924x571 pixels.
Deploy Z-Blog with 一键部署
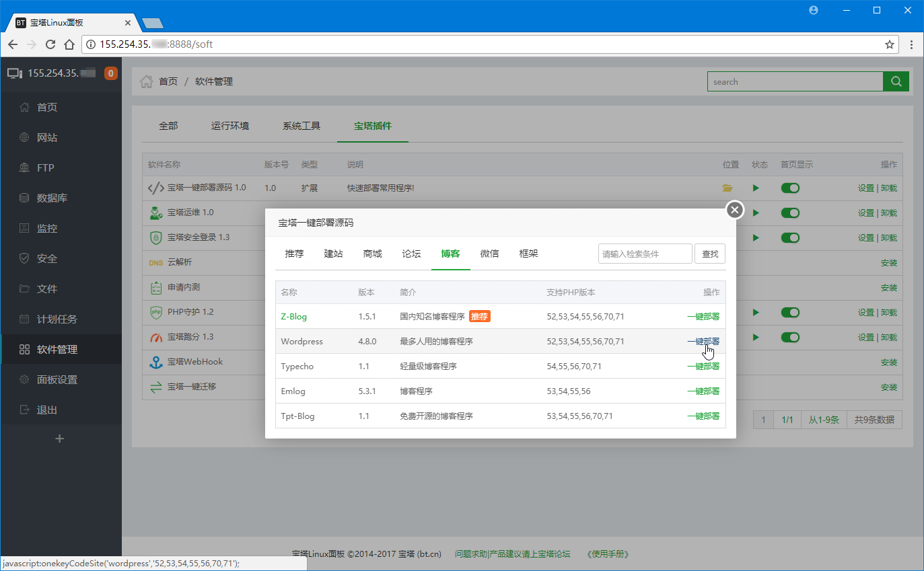pos(703,316)
